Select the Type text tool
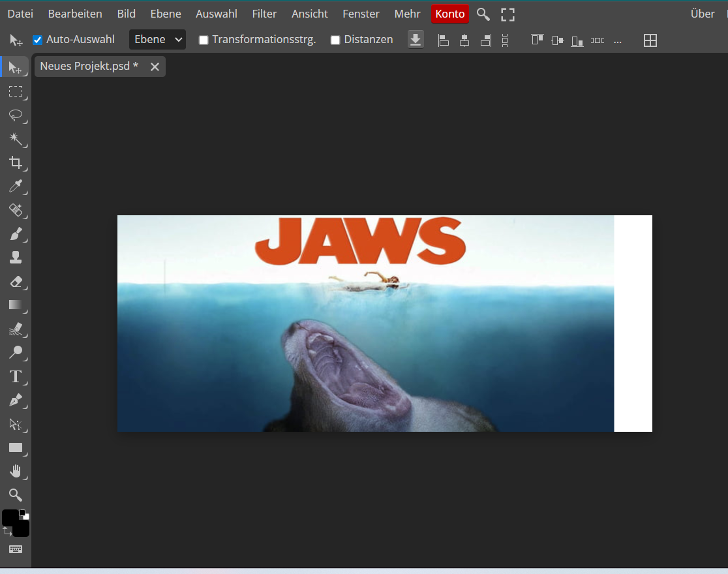 (x=16, y=376)
